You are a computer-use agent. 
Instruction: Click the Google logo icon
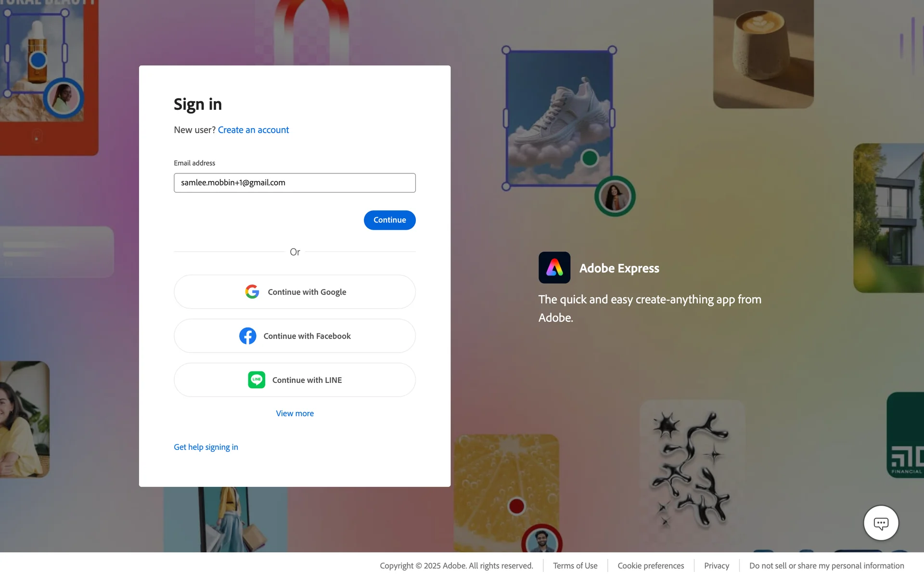252,291
